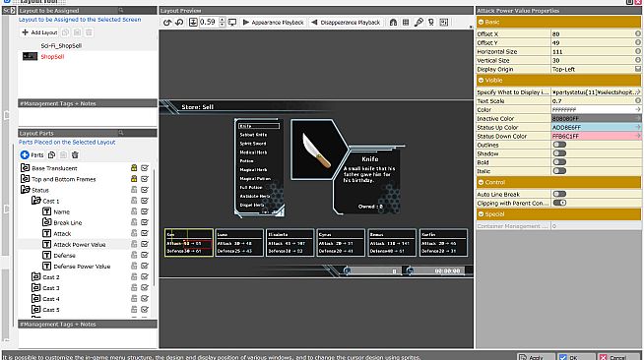
Task: Collapse the Status folder in parts tree
Action: point(25,190)
